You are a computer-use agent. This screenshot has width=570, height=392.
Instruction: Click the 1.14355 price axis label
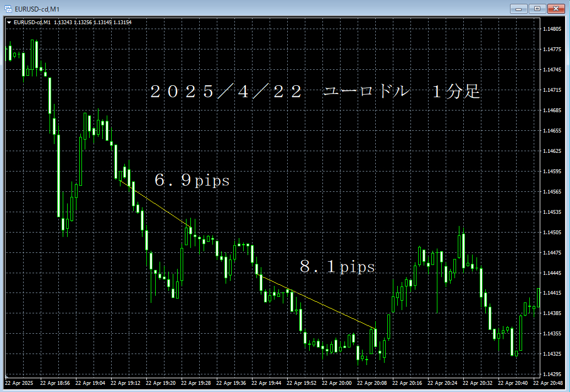(552, 334)
